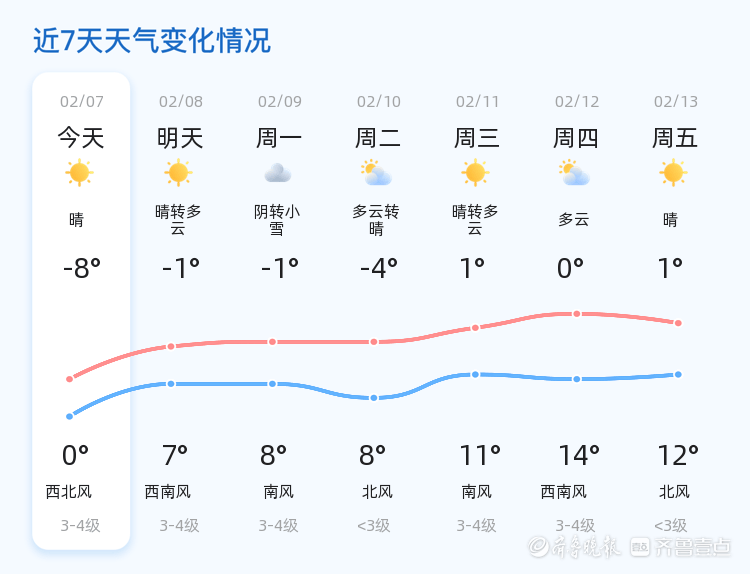The width and height of the screenshot is (750, 574).
Task: Click the 近7天天气变化情况 heading
Action: 152,41
